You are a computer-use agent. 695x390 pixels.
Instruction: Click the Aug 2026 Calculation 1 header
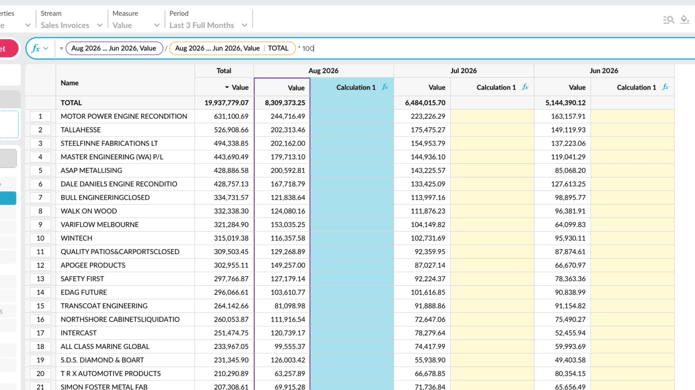(x=352, y=87)
